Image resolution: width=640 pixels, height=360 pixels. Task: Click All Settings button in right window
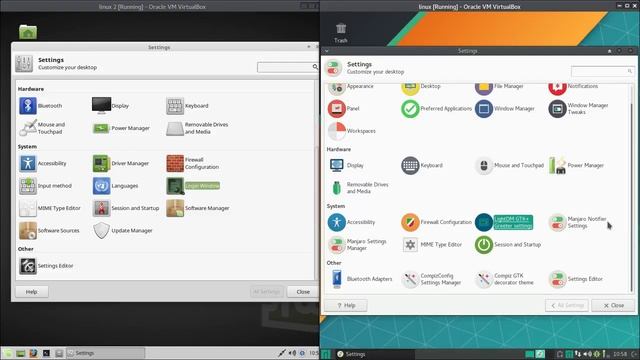567,305
